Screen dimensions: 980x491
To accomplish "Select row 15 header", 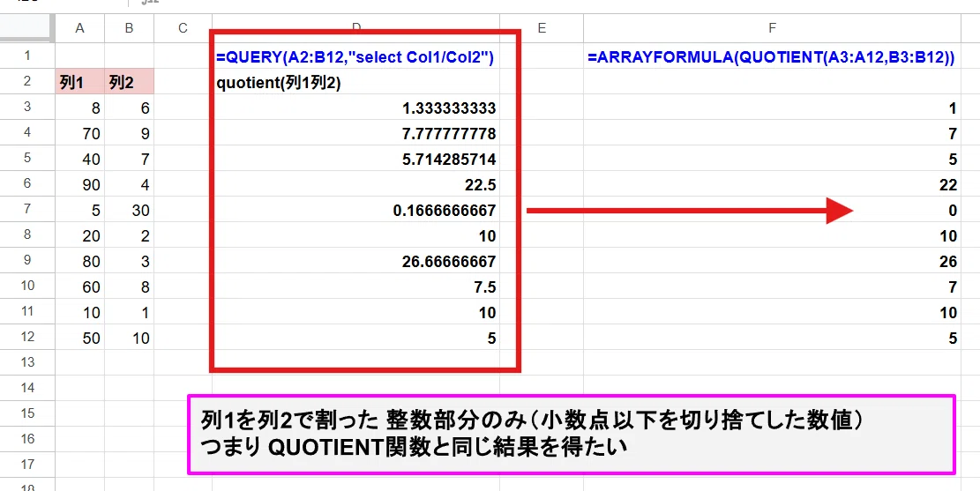I will pyautogui.click(x=27, y=414).
